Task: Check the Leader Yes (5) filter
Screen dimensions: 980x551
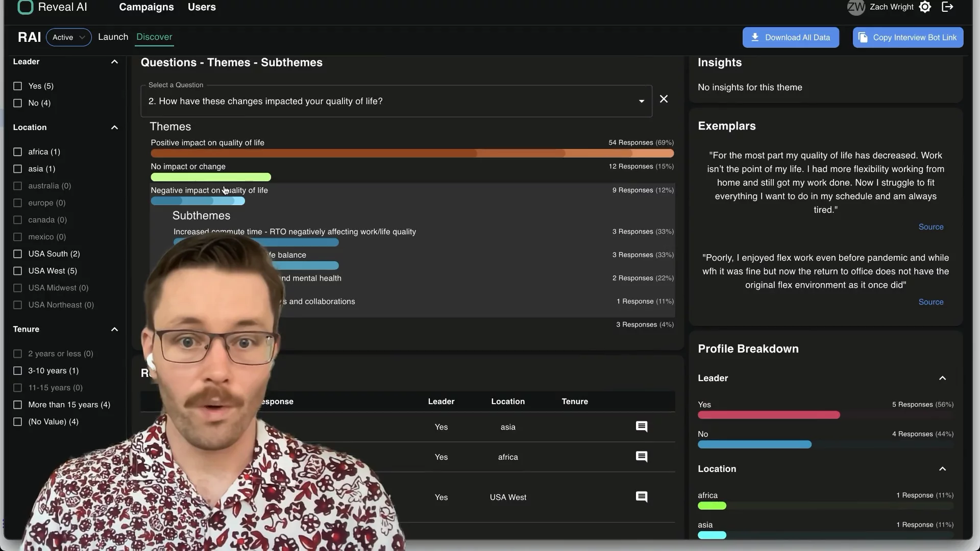Action: click(18, 86)
